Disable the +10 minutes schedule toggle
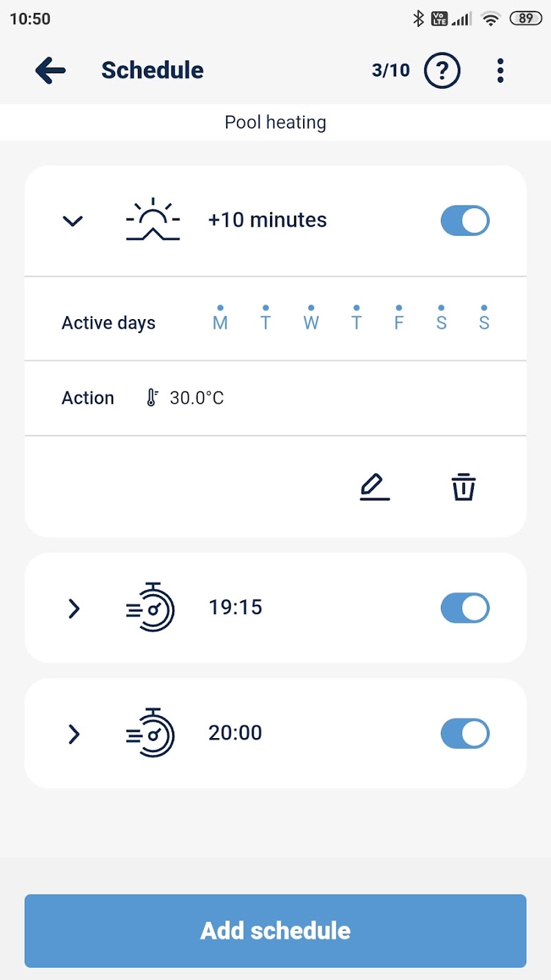Screen dimensions: 551x980 point(465,221)
